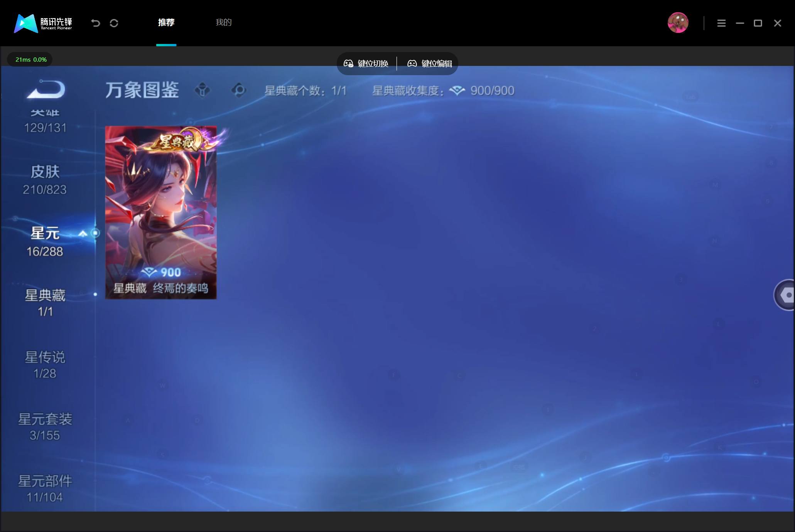The height and width of the screenshot is (532, 795).
Task: Open the user avatar profile
Action: tap(678, 23)
